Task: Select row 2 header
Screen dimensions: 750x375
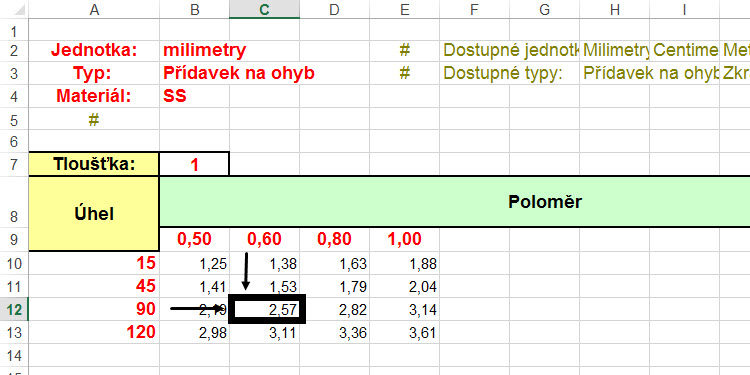Action: coord(14,50)
